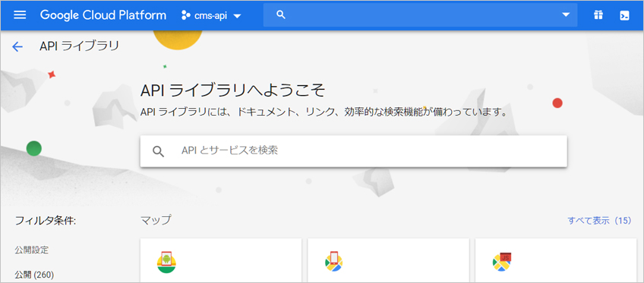Click the API ライブラリ page title
The image size is (644, 283).
pos(79,46)
